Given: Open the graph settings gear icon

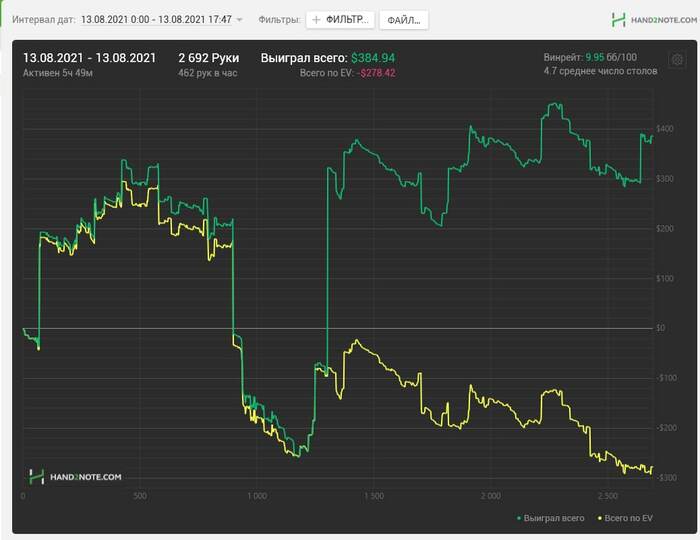Looking at the screenshot, I should [x=677, y=59].
